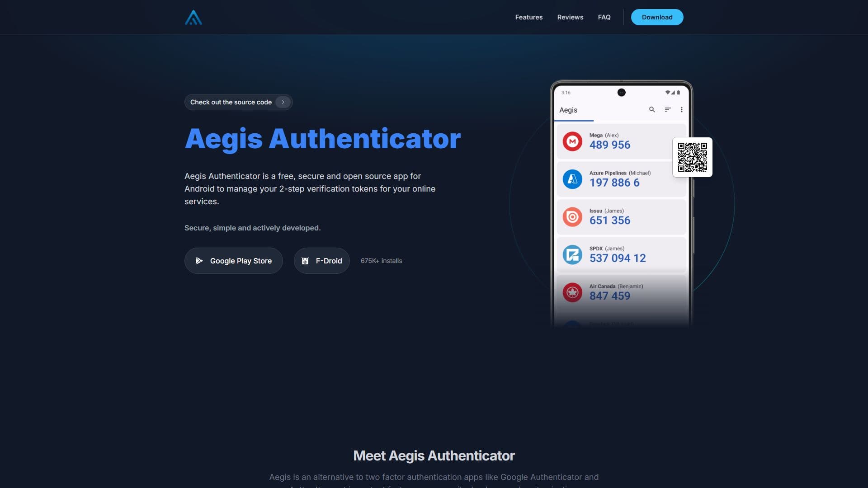The width and height of the screenshot is (868, 488).
Task: Click the 'Aegis Authenticator' main heading
Action: click(323, 139)
